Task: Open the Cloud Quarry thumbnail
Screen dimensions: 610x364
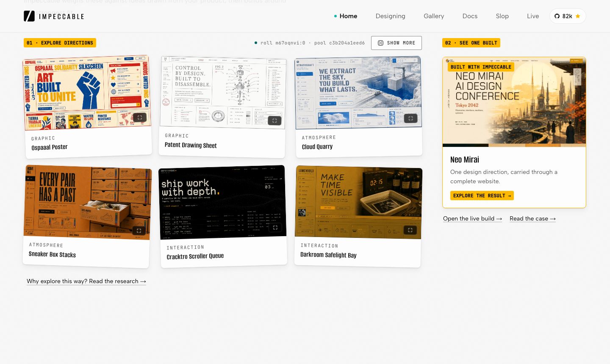Action: (358, 92)
